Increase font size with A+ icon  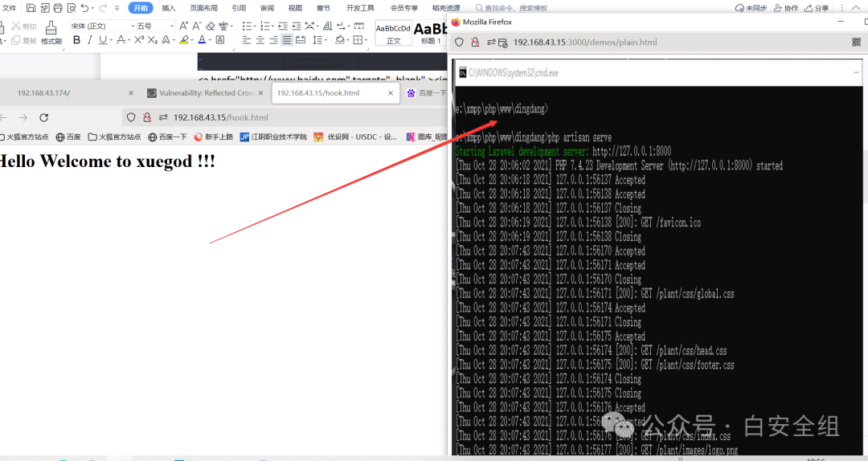point(184,26)
